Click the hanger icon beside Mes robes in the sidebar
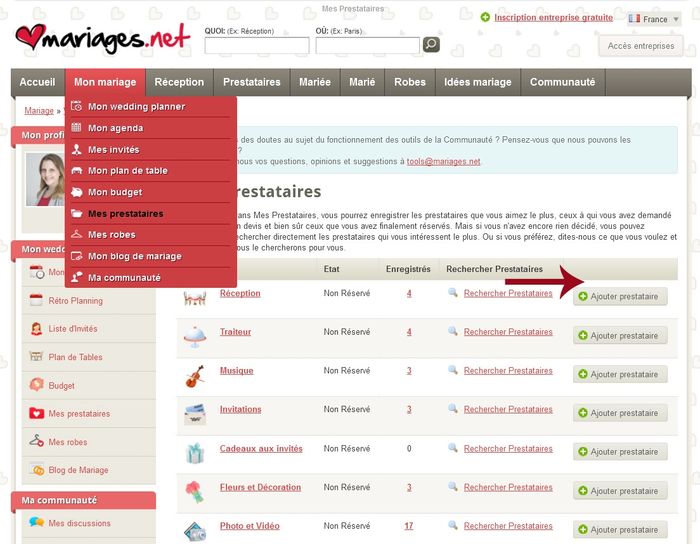Image resolution: width=700 pixels, height=544 pixels. 36,441
